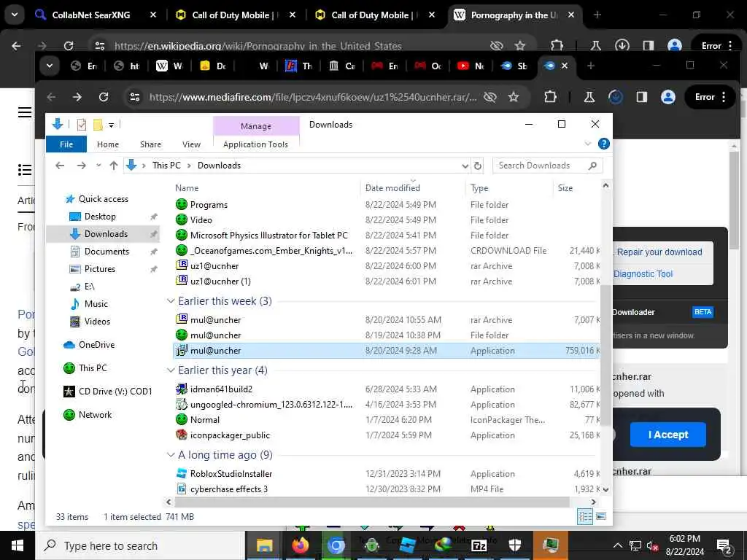Click Error button in Mediafire browser window
This screenshot has height=560, width=747.
point(710,97)
